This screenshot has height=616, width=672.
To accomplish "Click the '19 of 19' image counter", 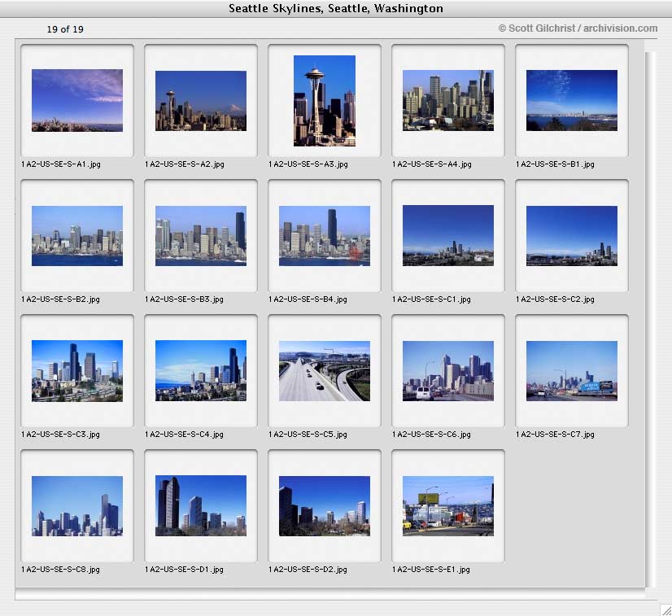I will coord(65,29).
